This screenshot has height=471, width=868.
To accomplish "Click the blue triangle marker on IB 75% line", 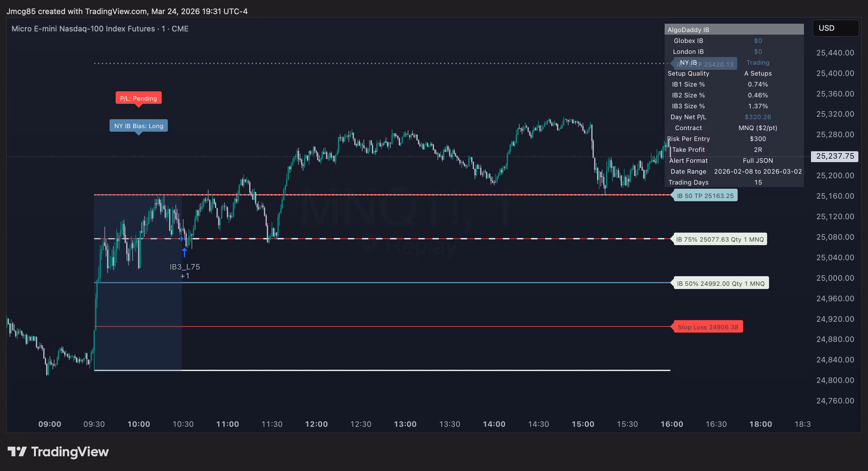I will coord(182,239).
